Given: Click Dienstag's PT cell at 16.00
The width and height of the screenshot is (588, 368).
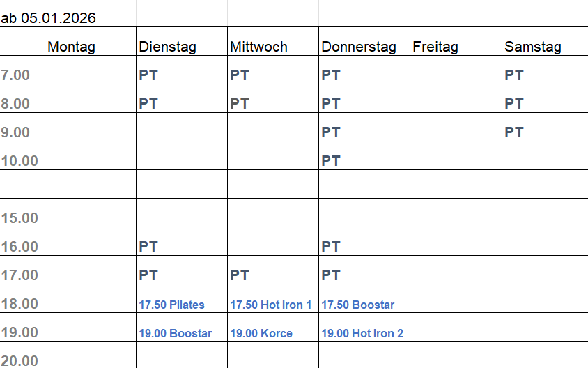Looking at the screenshot, I should (x=148, y=247).
